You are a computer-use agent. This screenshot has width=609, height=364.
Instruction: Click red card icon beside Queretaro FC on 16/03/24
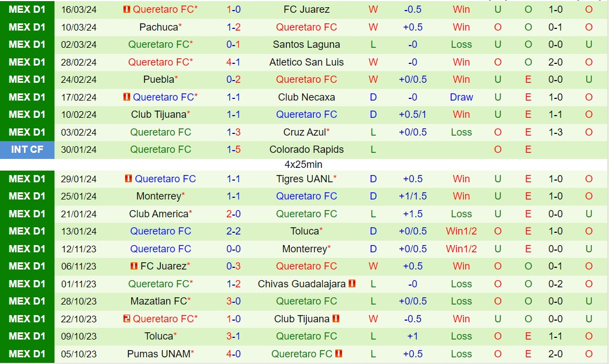coord(126,9)
